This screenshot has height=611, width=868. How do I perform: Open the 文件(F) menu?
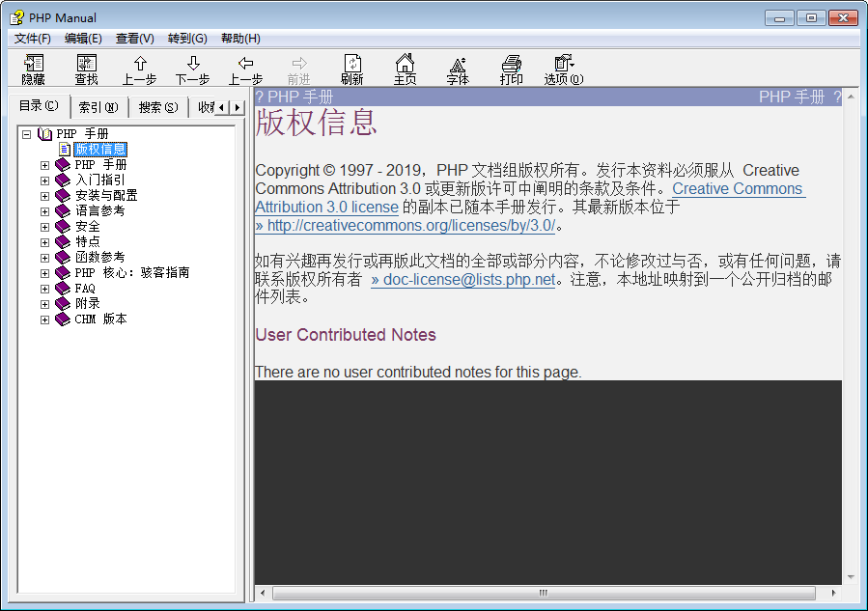(x=32, y=39)
